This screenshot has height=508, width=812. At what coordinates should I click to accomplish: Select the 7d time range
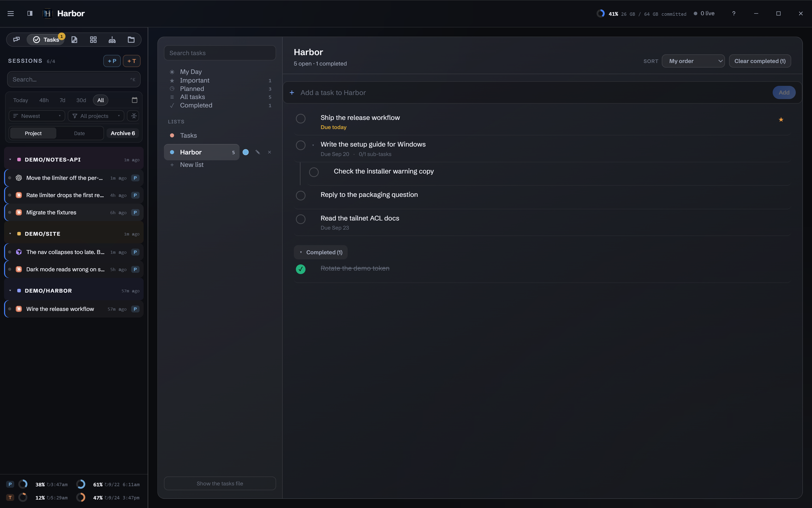click(x=62, y=100)
